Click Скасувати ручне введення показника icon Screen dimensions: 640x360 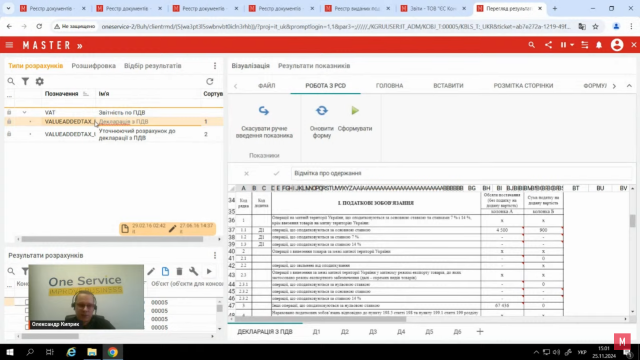[264, 111]
